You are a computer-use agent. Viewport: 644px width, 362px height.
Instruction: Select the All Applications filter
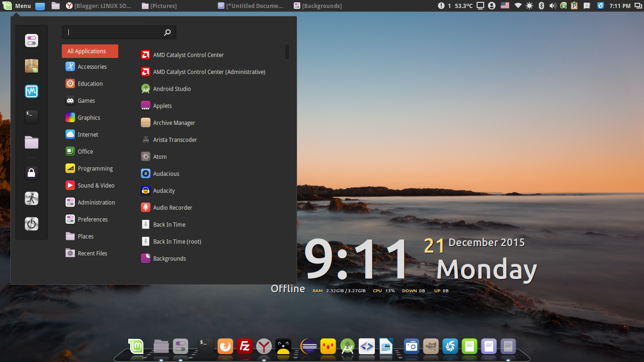pyautogui.click(x=90, y=51)
